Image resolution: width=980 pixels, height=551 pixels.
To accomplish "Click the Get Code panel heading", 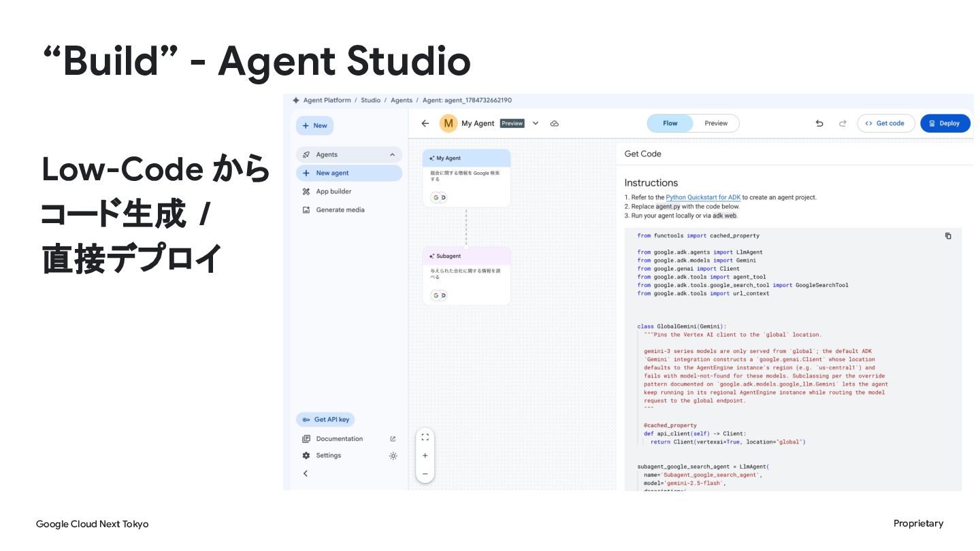I will (643, 154).
